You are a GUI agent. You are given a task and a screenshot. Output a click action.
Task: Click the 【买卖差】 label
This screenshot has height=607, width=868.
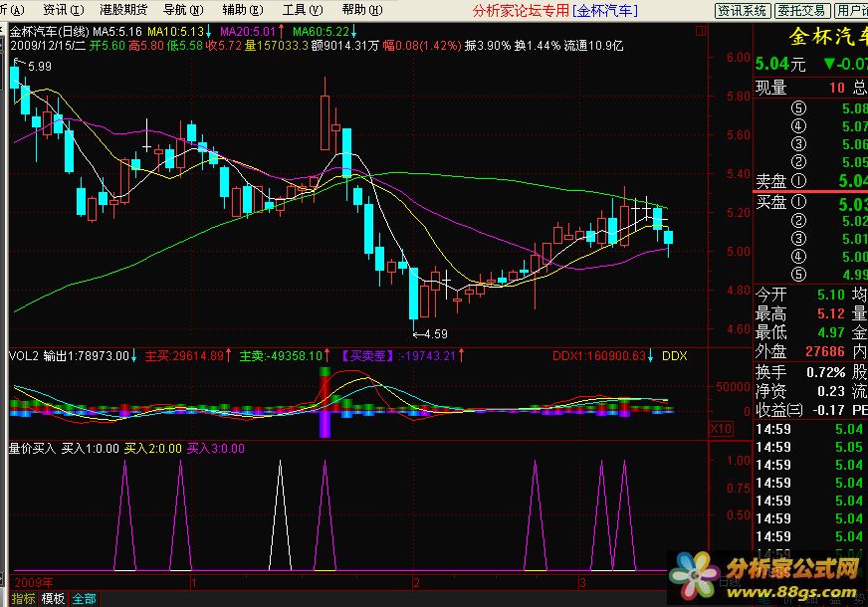pos(367,356)
